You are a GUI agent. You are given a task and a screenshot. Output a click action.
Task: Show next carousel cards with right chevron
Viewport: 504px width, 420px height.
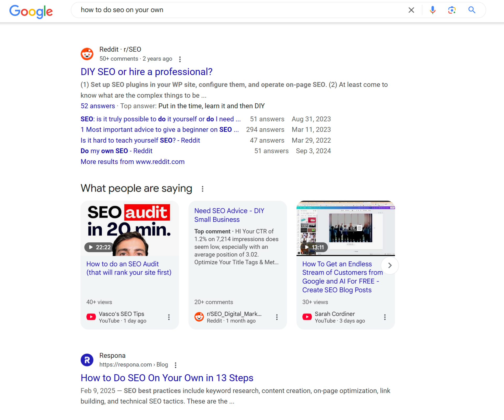390,265
